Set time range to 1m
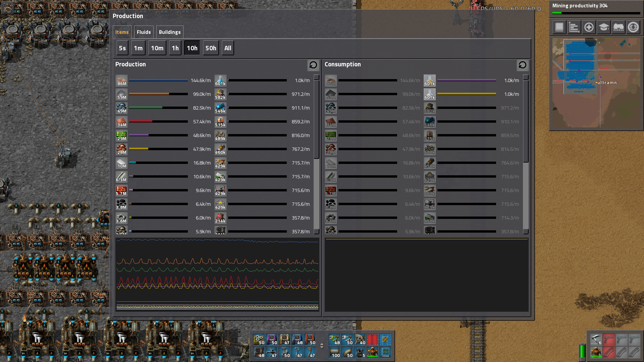Image resolution: width=644 pixels, height=362 pixels. [138, 48]
